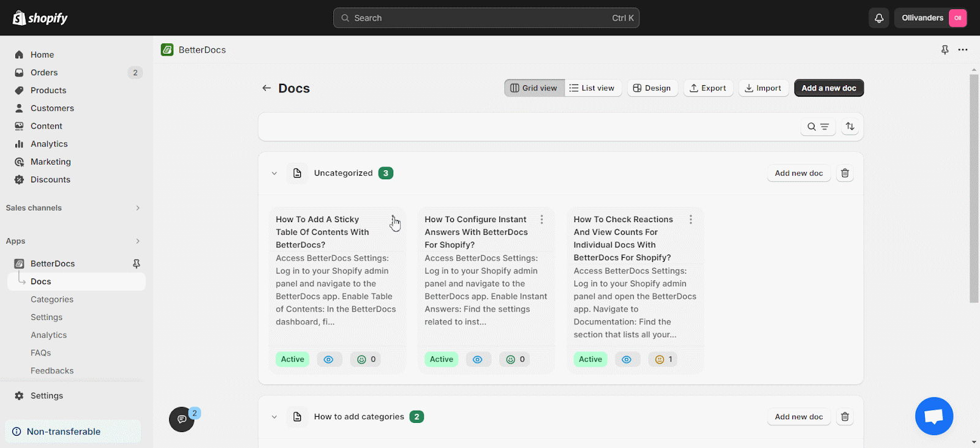This screenshot has width=980, height=448.
Task: Click the Non-transferable info badge
Action: click(73, 431)
